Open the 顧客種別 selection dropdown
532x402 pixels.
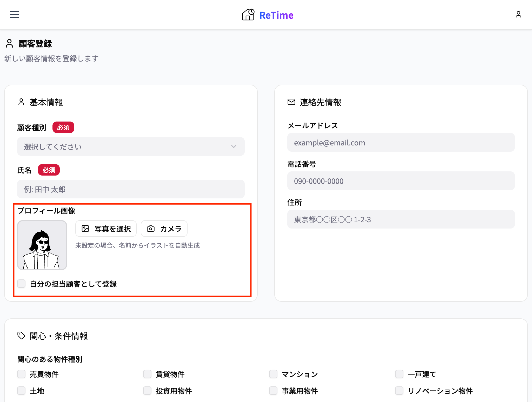click(x=130, y=146)
